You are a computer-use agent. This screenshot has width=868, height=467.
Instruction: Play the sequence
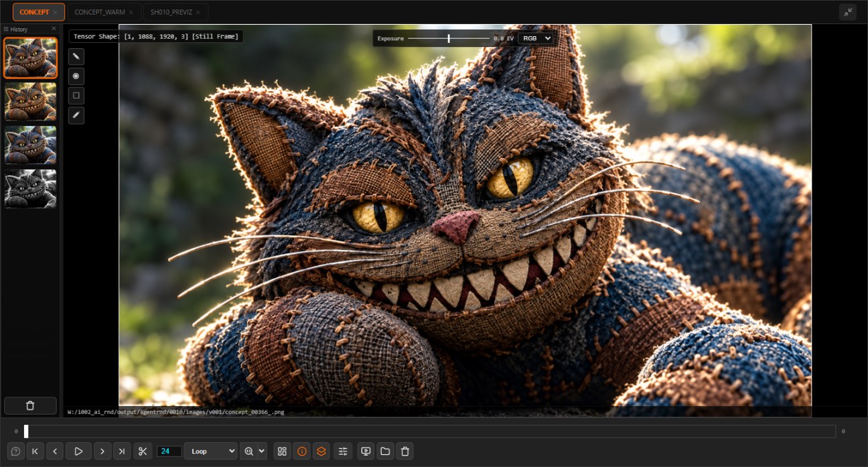(x=78, y=451)
